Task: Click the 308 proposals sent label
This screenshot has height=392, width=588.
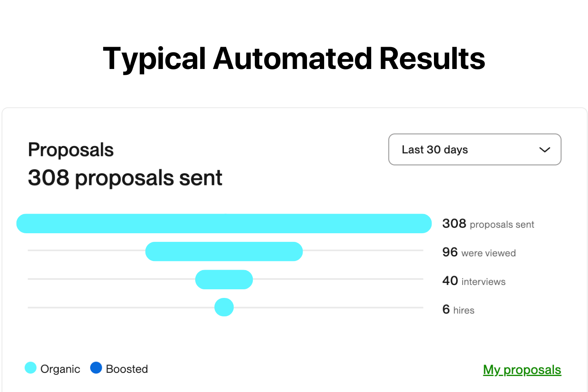Action: click(488, 224)
